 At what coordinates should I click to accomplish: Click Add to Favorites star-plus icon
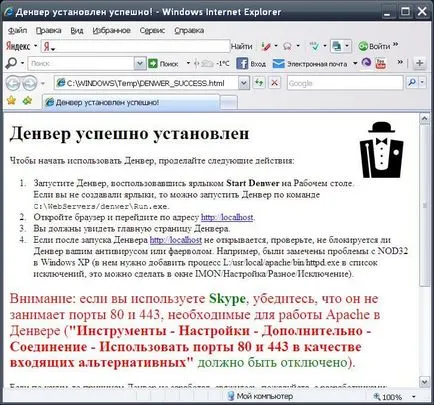pos(27,100)
